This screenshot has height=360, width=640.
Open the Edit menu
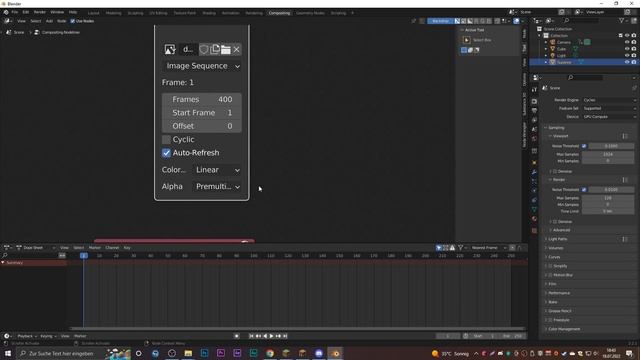[x=26, y=12]
